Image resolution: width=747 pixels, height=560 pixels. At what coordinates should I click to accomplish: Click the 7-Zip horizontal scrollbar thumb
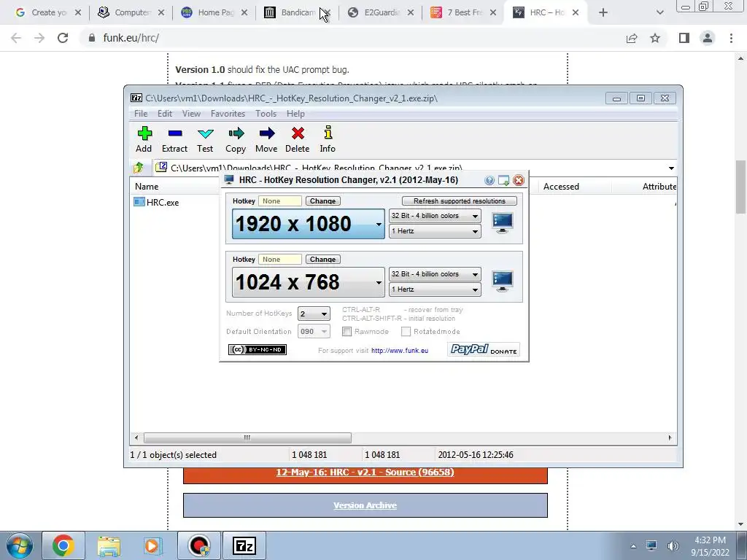coord(247,437)
